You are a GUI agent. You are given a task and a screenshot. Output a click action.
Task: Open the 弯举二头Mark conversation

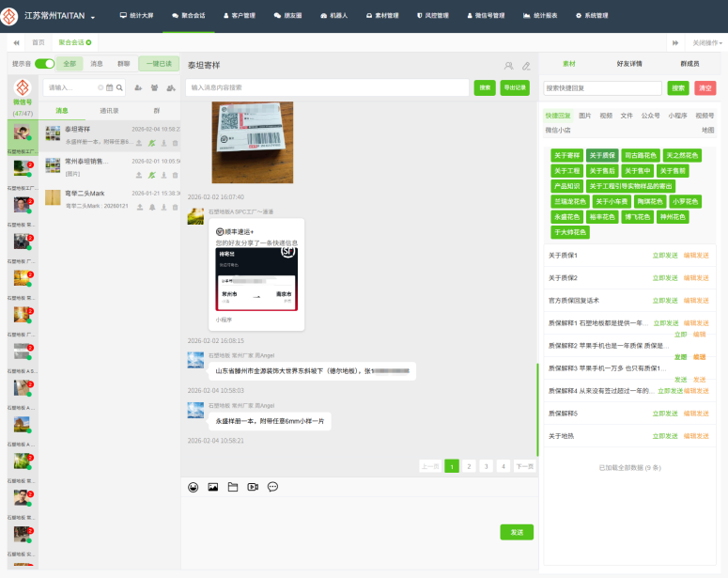point(109,199)
